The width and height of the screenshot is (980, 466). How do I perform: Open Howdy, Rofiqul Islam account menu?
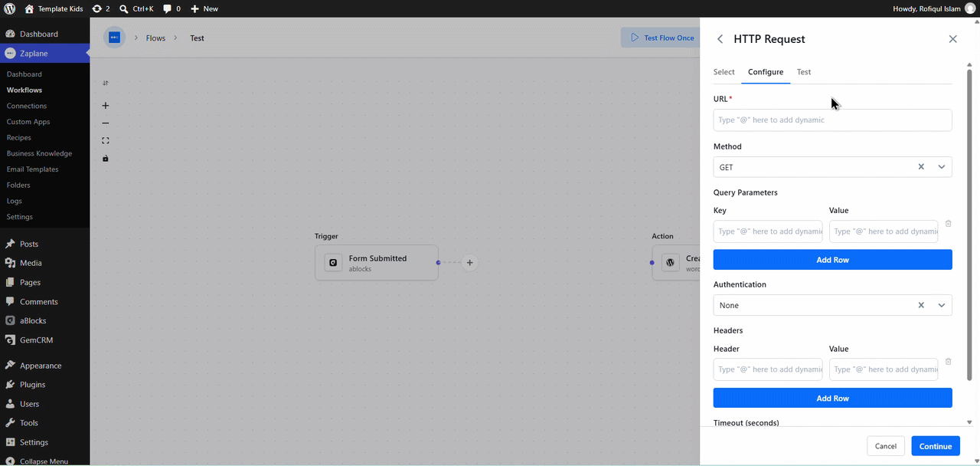934,8
